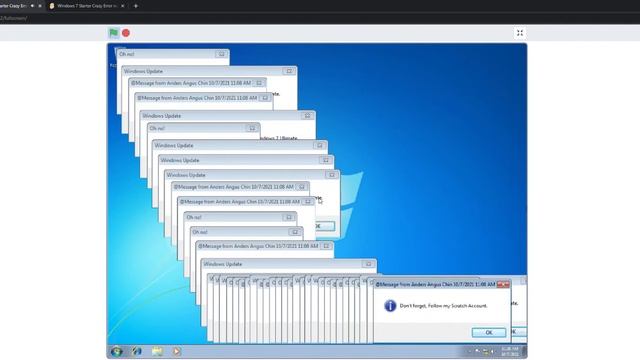
Task: Open the Windows Explorer folder taskbar icon
Action: [x=157, y=351]
